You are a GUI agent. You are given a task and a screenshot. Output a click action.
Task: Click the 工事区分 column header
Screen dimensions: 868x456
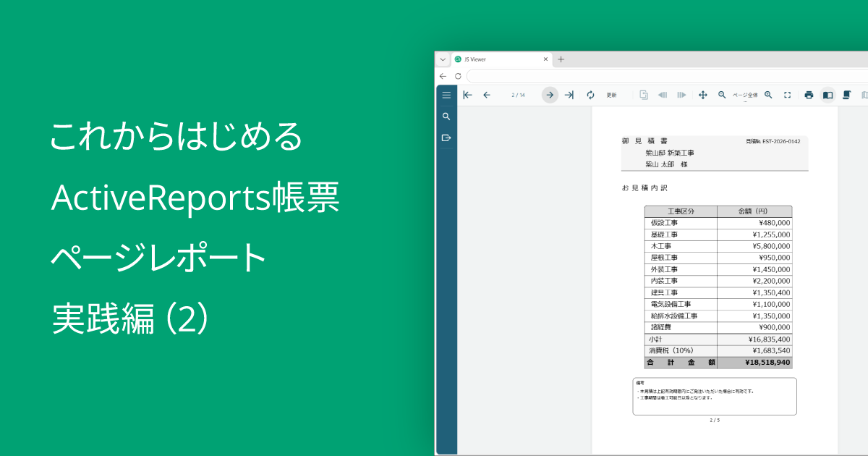point(681,211)
